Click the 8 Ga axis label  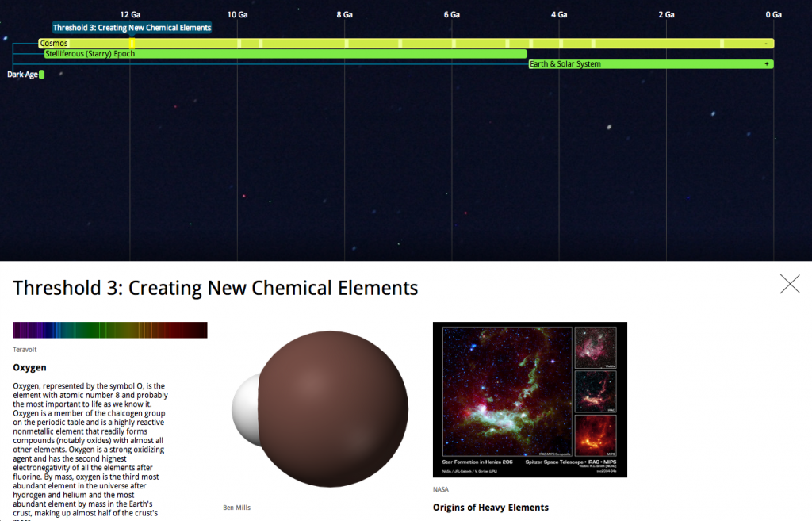pyautogui.click(x=344, y=14)
